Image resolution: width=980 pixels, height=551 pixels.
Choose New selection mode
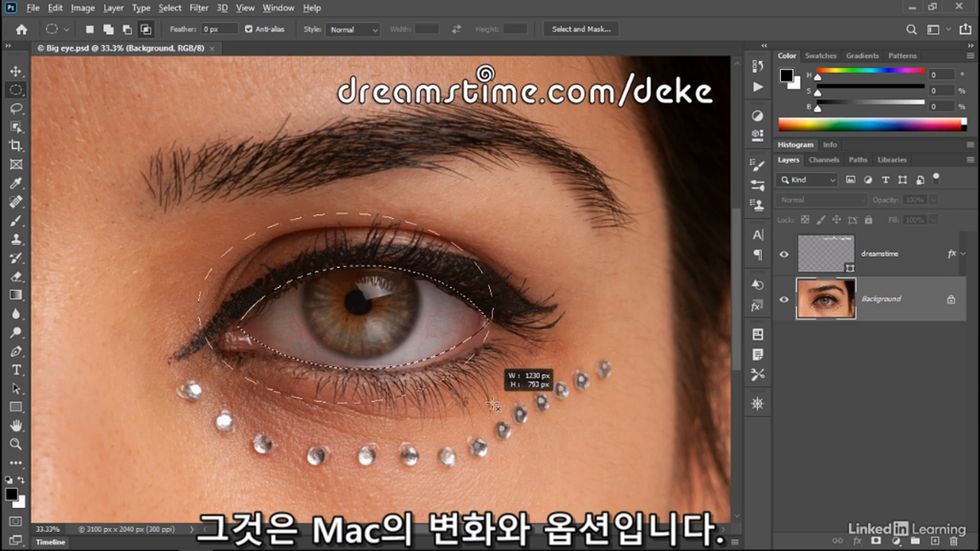(x=89, y=29)
